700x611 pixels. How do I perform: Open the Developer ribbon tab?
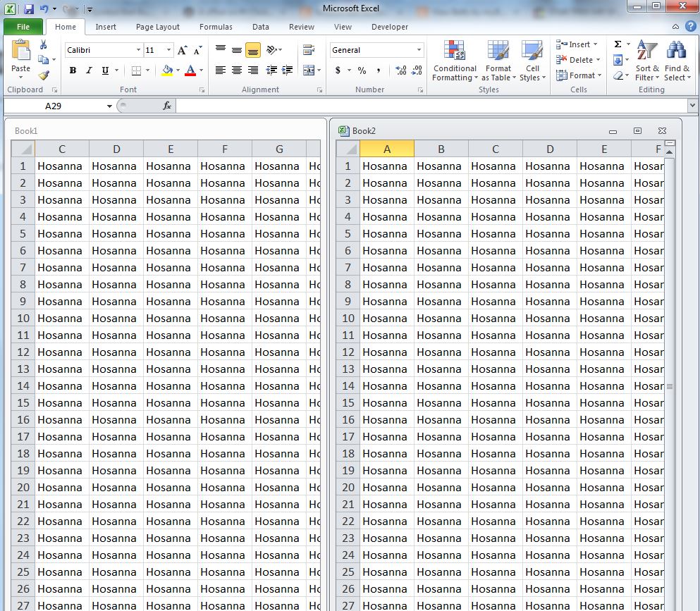389,27
